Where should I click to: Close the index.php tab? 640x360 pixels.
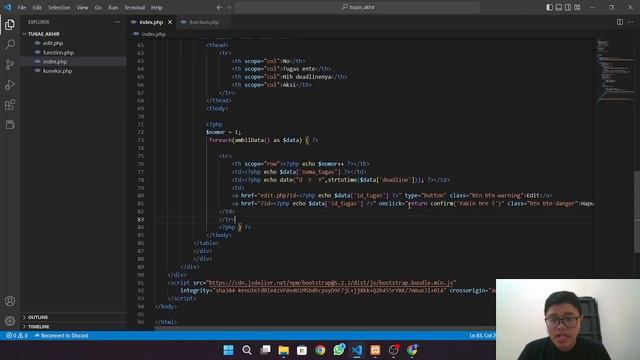170,22
